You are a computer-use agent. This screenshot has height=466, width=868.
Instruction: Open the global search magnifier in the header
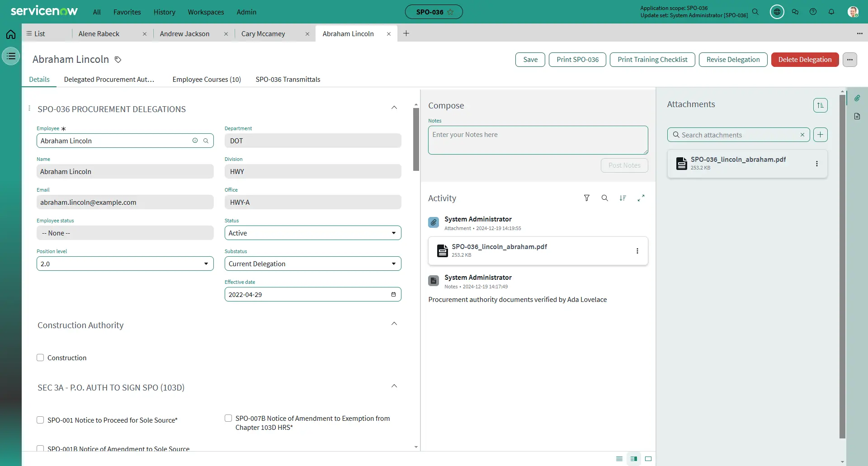(x=755, y=12)
